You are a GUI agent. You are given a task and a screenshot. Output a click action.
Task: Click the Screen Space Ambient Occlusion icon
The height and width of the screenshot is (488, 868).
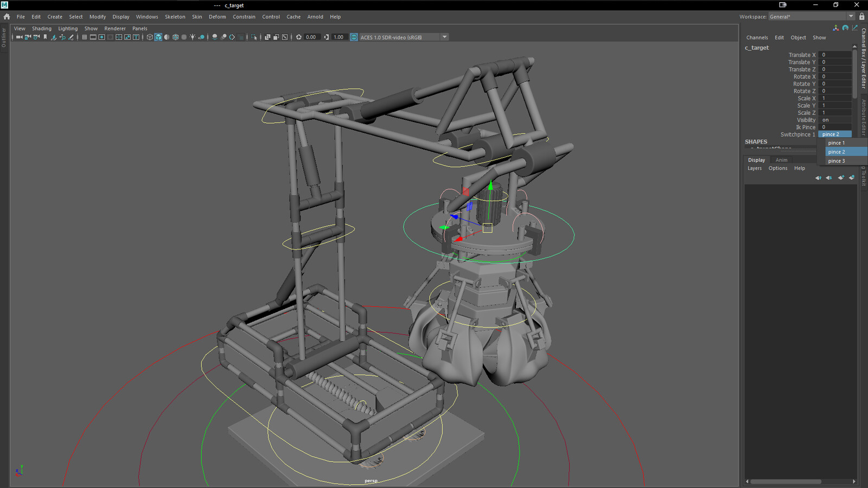(x=215, y=37)
